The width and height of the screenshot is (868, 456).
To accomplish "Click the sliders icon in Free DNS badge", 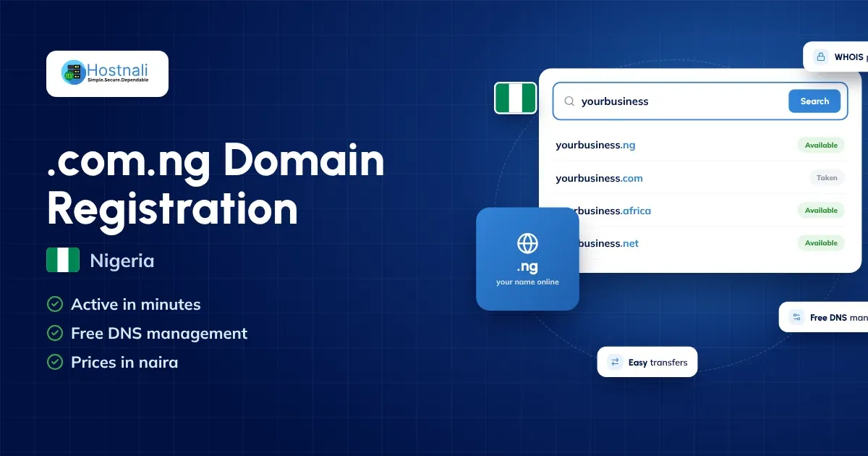I will (x=796, y=317).
